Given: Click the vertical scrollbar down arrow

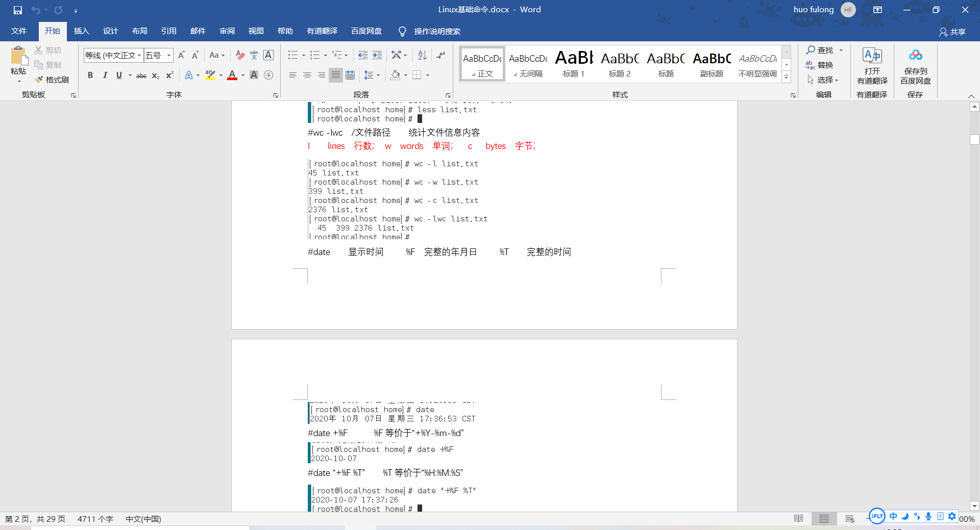Looking at the screenshot, I should [974, 506].
